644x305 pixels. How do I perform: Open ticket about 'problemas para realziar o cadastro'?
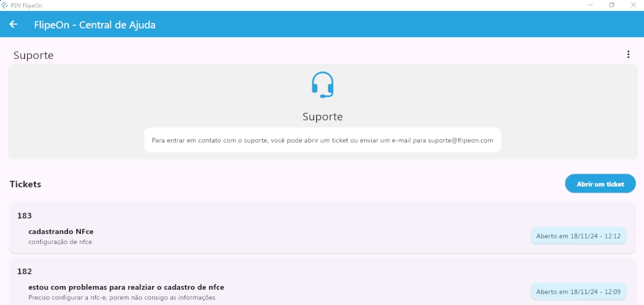click(126, 287)
